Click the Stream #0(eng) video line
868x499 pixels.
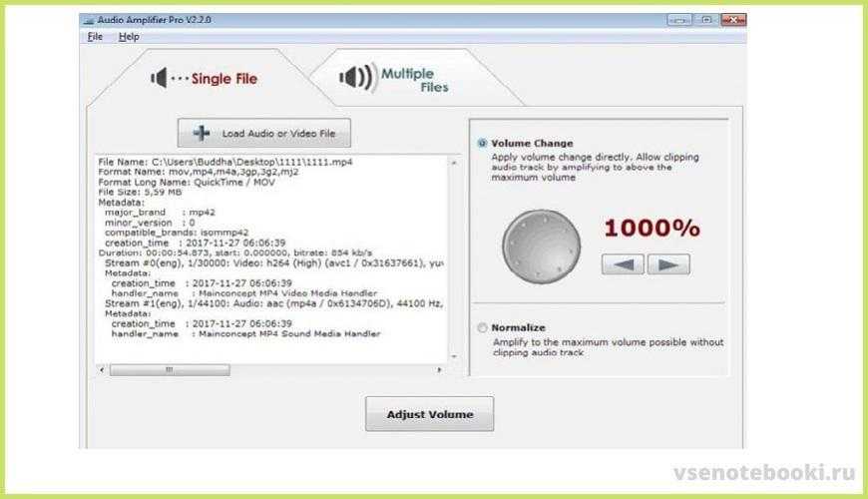tap(274, 262)
